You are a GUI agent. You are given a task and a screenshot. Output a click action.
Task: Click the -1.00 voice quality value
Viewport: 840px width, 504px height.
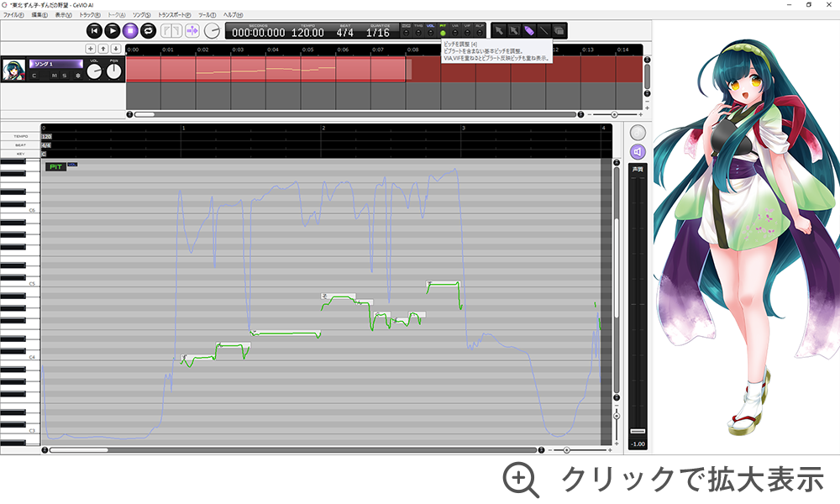pos(638,444)
